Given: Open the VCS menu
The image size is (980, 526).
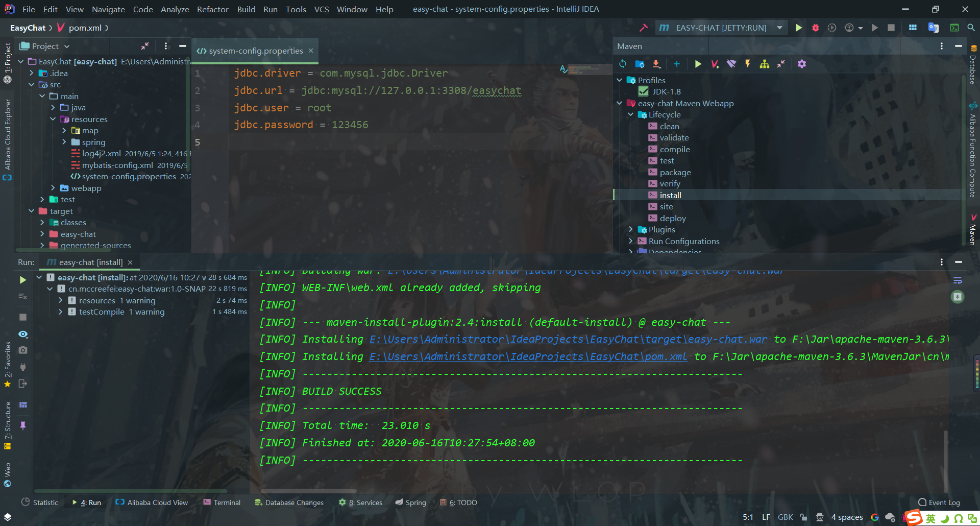Looking at the screenshot, I should (322, 9).
